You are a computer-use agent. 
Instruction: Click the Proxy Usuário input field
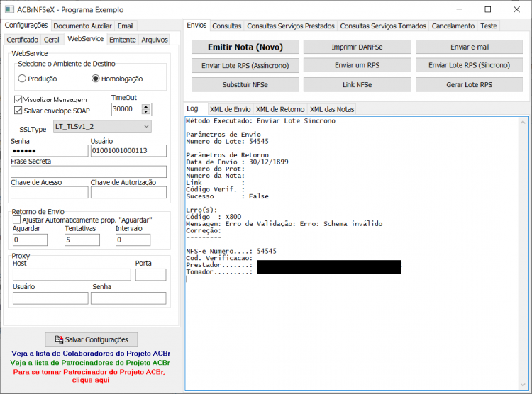click(50, 298)
